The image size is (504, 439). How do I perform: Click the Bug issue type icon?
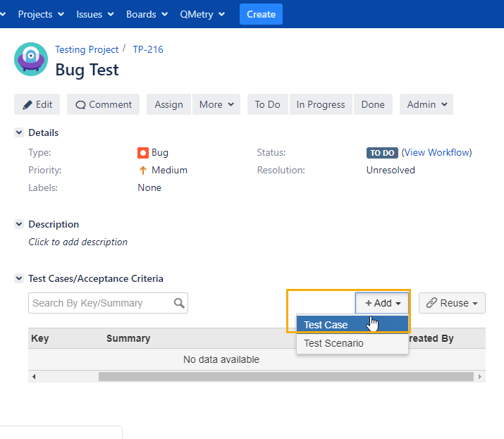pos(142,153)
